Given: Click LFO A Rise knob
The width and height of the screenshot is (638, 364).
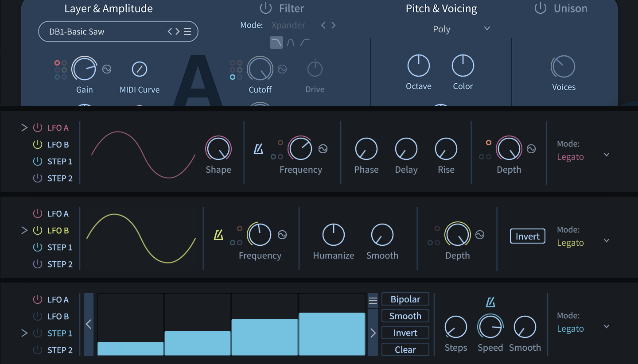Looking at the screenshot, I should tap(446, 149).
